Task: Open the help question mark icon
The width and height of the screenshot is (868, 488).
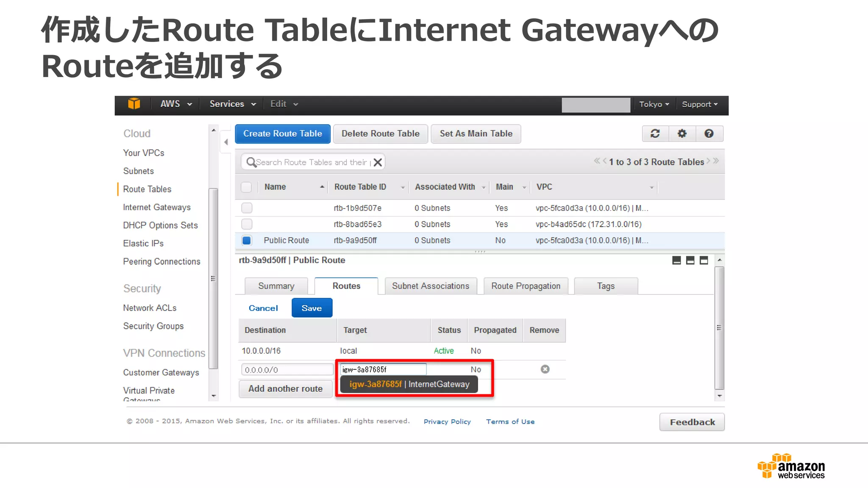Action: pyautogui.click(x=709, y=134)
